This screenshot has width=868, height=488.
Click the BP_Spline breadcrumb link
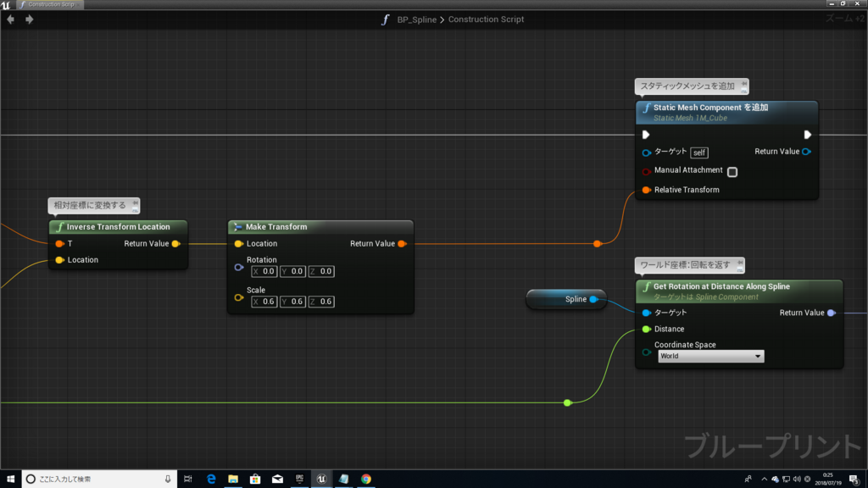click(x=417, y=19)
